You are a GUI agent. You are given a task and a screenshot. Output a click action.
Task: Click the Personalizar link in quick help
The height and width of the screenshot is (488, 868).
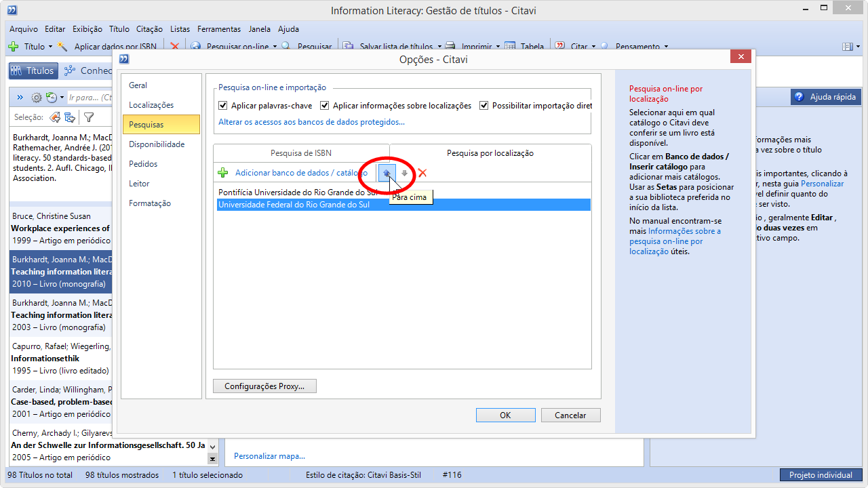click(822, 184)
